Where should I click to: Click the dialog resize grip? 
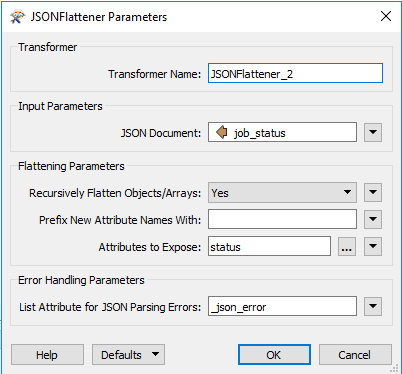pyautogui.click(x=394, y=368)
